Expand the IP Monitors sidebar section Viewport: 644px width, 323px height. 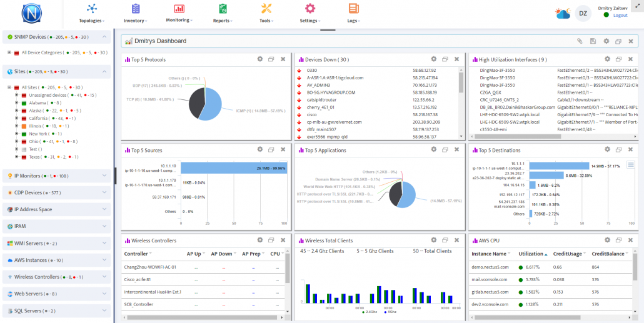tap(104, 176)
